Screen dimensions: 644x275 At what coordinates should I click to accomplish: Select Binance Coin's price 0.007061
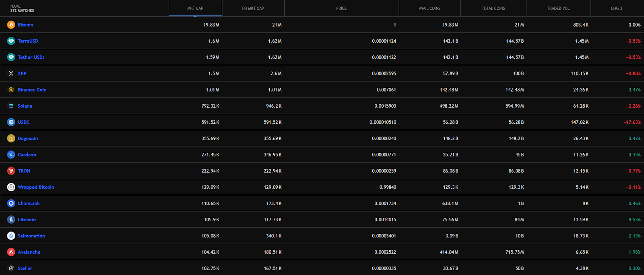click(x=386, y=90)
